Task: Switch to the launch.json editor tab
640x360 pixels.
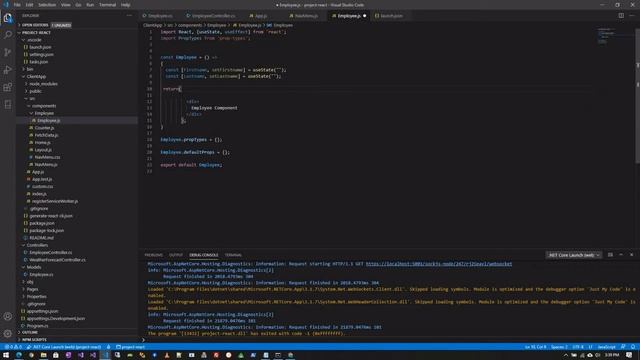Action: [x=391, y=16]
